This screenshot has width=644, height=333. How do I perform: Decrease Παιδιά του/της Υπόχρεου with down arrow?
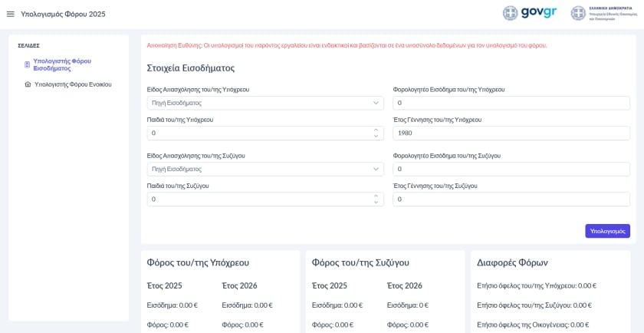(x=376, y=137)
